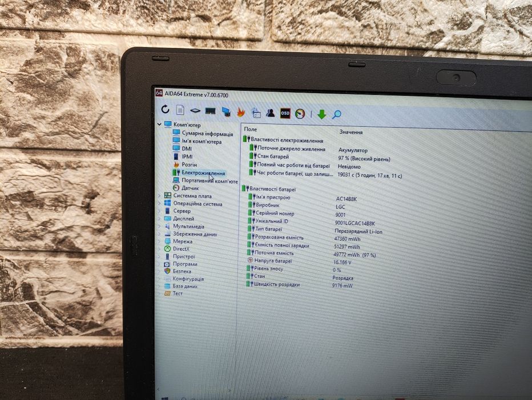Expand the DirectX tree node

[x=159, y=249]
